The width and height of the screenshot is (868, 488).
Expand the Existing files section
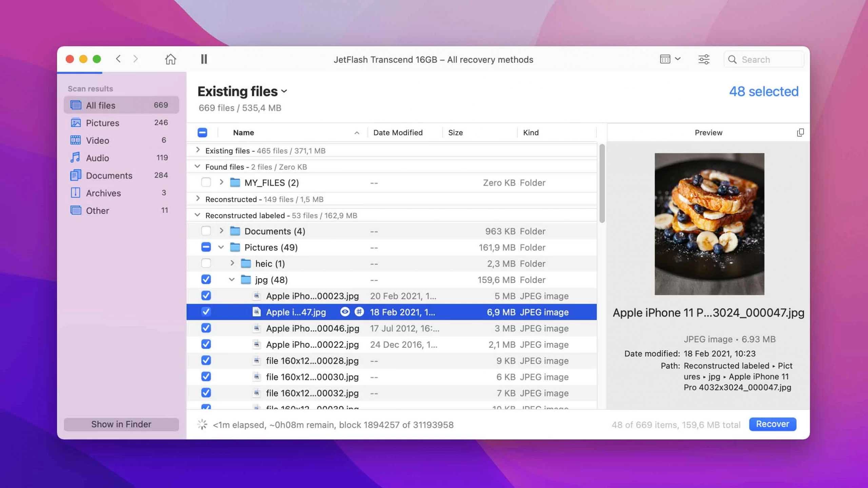click(198, 151)
